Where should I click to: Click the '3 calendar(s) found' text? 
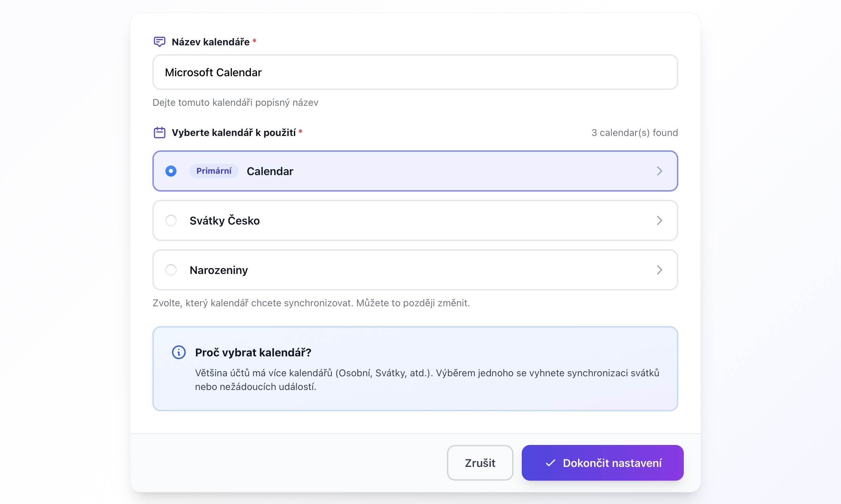(x=634, y=133)
